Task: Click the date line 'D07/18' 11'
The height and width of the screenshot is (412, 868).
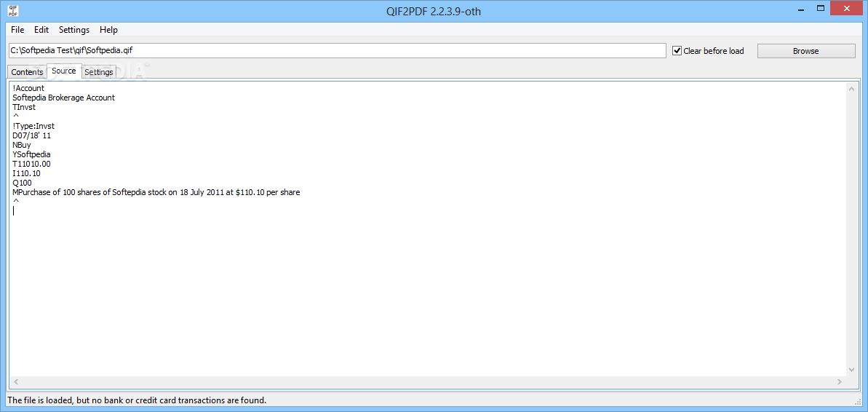Action: tap(31, 135)
